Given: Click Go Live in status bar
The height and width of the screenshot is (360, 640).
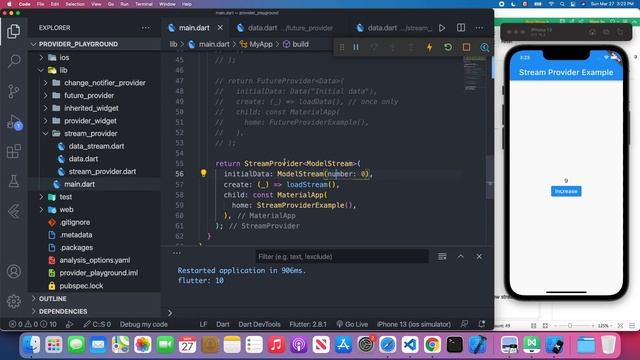Looking at the screenshot, I should pos(352,324).
